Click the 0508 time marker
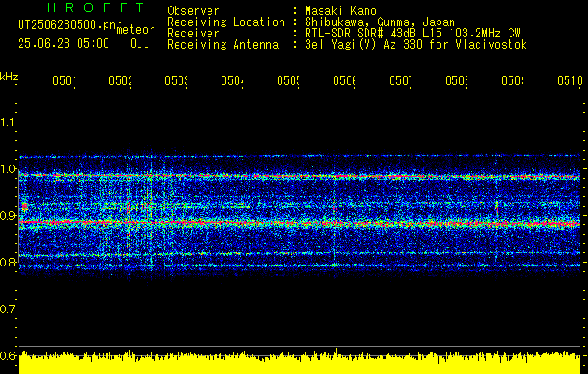Screen dimensions: 588x374 (x=457, y=80)
